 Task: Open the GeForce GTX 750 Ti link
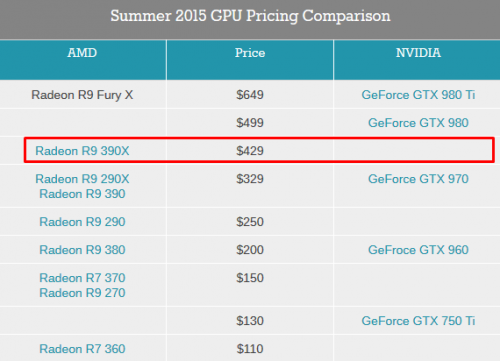click(x=418, y=321)
